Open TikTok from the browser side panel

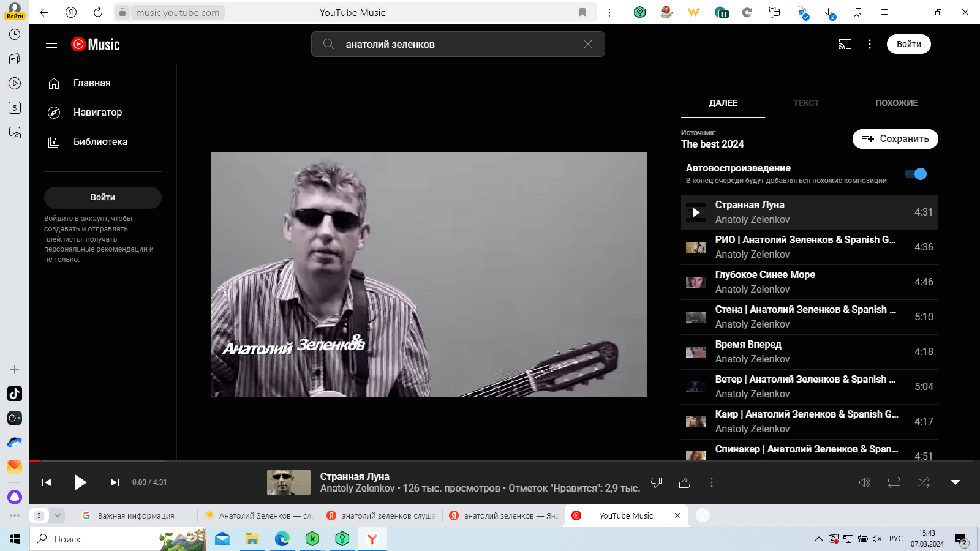tap(15, 394)
